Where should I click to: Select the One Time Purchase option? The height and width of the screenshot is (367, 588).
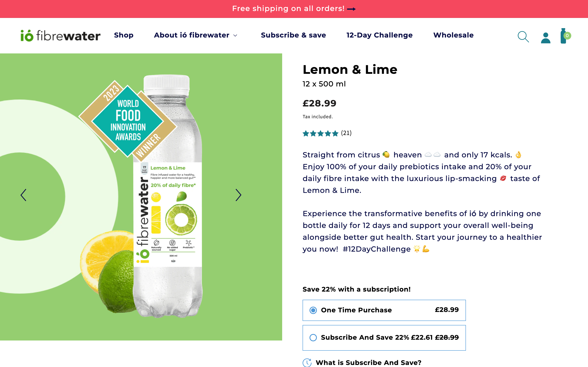click(x=313, y=310)
